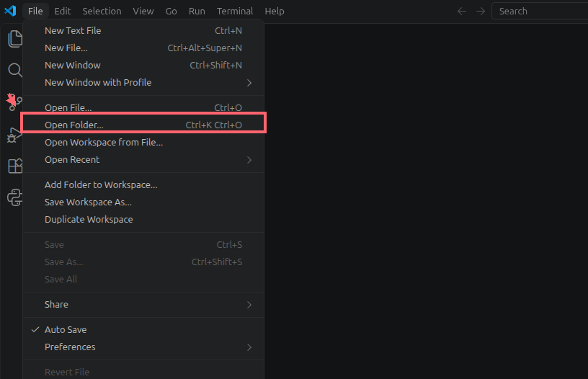
Task: Choose Open File... entry
Action: click(x=143, y=107)
